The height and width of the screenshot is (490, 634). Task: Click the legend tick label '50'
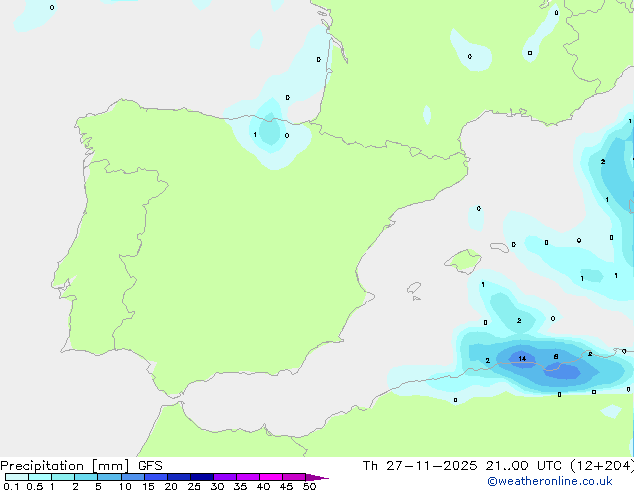pyautogui.click(x=309, y=486)
